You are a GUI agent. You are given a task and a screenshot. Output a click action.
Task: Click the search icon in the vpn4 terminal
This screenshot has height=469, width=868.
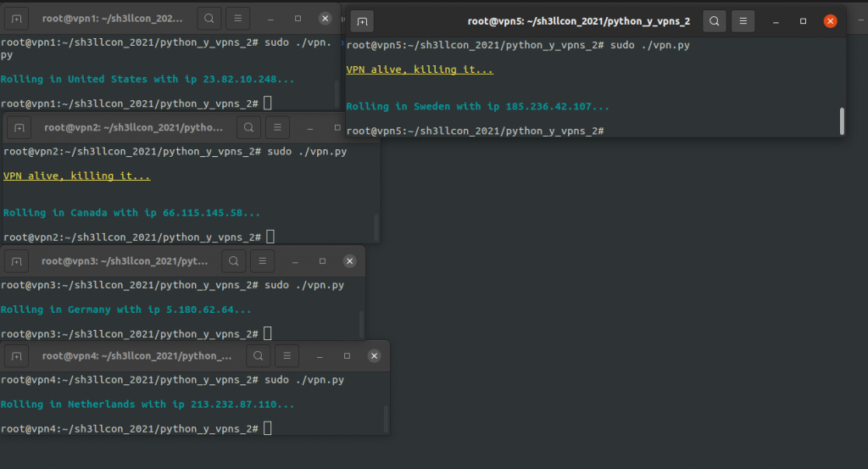[x=258, y=355]
